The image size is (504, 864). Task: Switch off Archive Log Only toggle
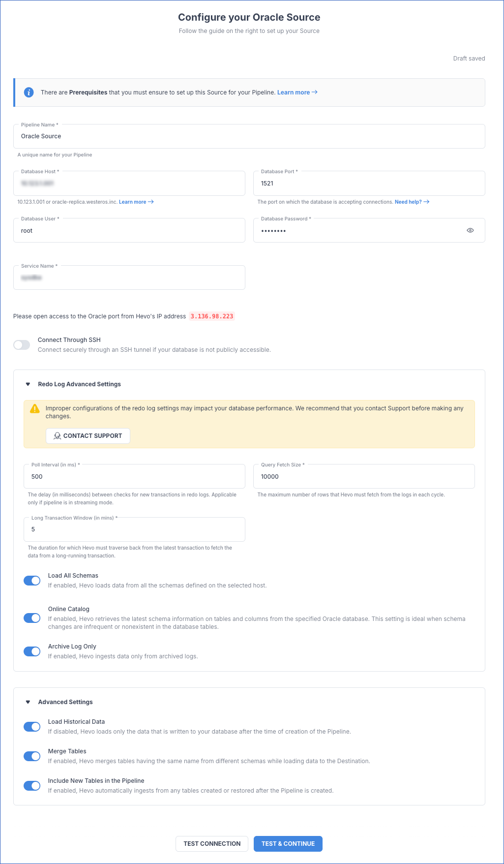pos(32,651)
